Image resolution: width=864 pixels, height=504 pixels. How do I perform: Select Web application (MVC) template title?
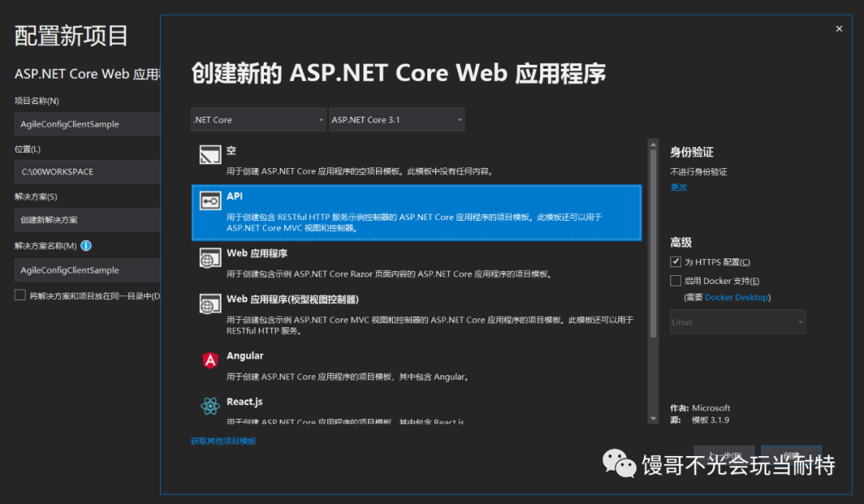tap(293, 299)
